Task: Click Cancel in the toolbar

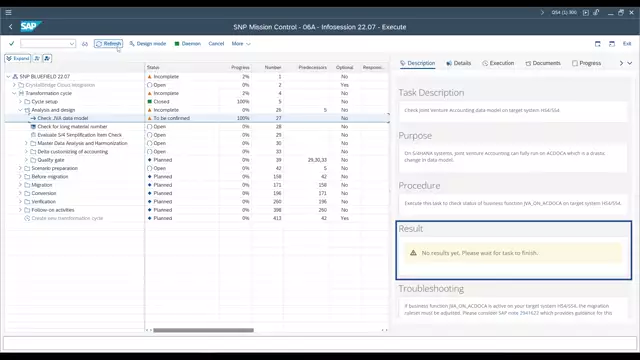Action: tap(216, 44)
